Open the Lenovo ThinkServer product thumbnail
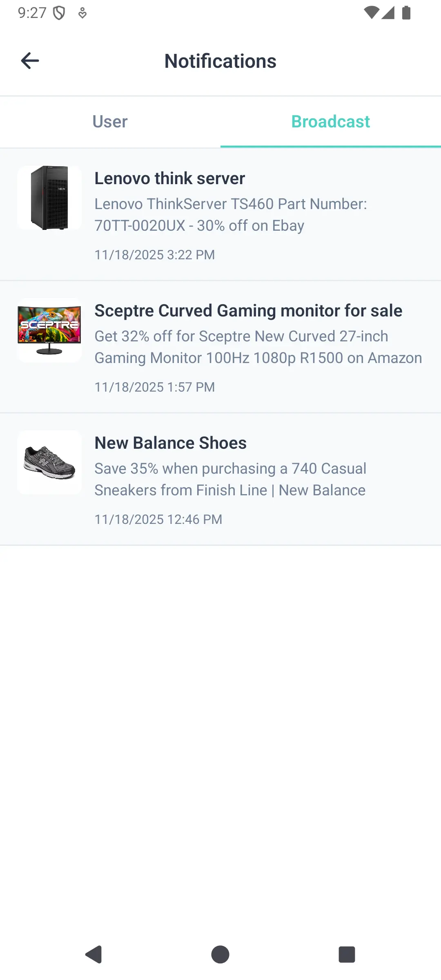The height and width of the screenshot is (980, 441). click(49, 198)
